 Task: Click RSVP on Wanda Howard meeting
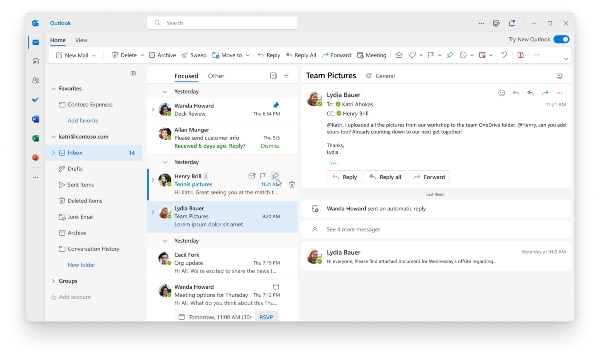click(x=266, y=317)
